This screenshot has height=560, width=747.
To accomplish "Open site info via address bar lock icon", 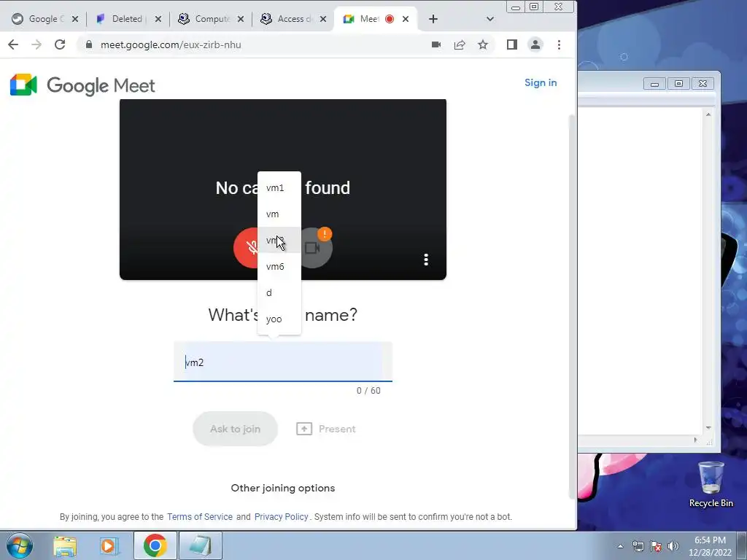I will tap(88, 44).
